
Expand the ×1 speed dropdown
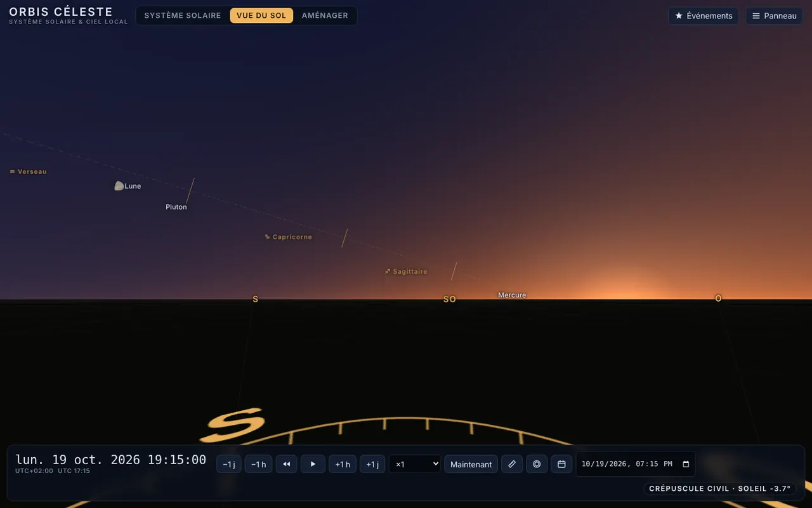tap(415, 464)
